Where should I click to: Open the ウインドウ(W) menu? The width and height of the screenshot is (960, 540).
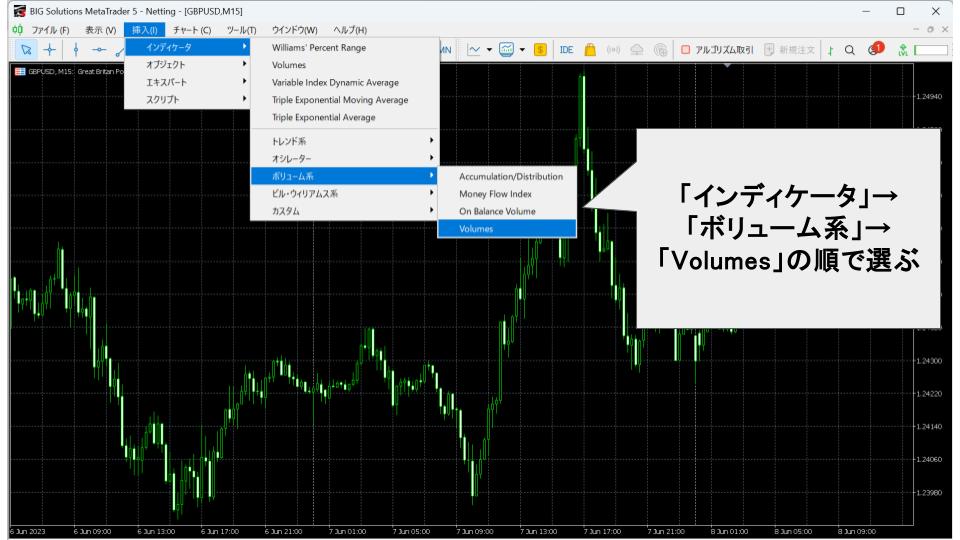click(x=294, y=29)
